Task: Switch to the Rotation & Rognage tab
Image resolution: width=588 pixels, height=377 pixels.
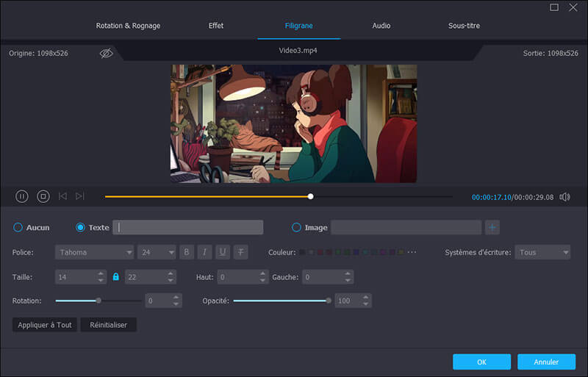Action: pos(128,26)
